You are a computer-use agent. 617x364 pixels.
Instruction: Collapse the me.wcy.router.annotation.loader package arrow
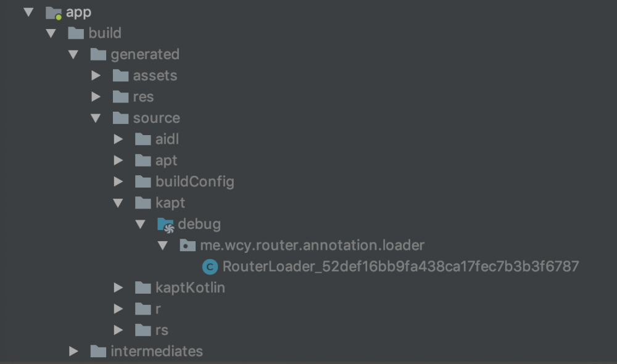163,246
